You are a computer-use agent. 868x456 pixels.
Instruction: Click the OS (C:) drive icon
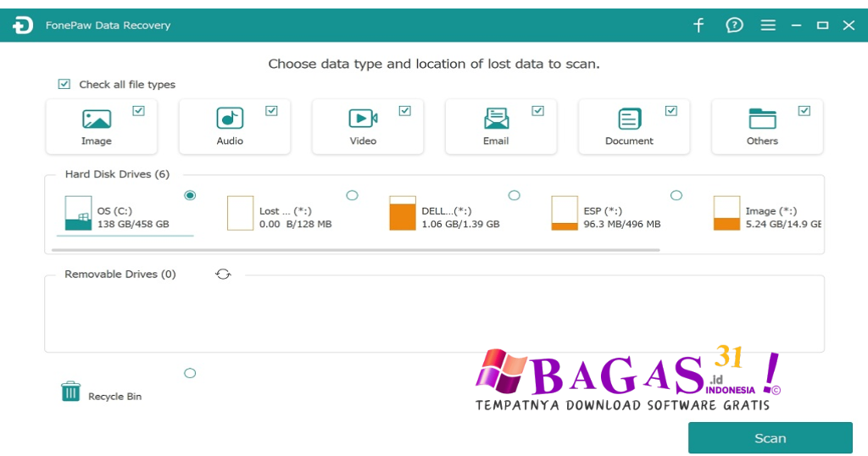click(78, 213)
